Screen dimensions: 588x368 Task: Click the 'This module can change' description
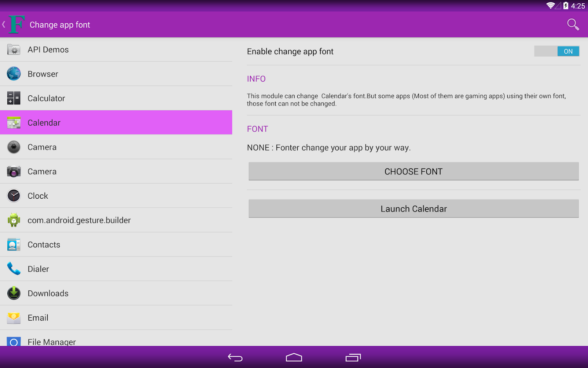click(x=406, y=100)
